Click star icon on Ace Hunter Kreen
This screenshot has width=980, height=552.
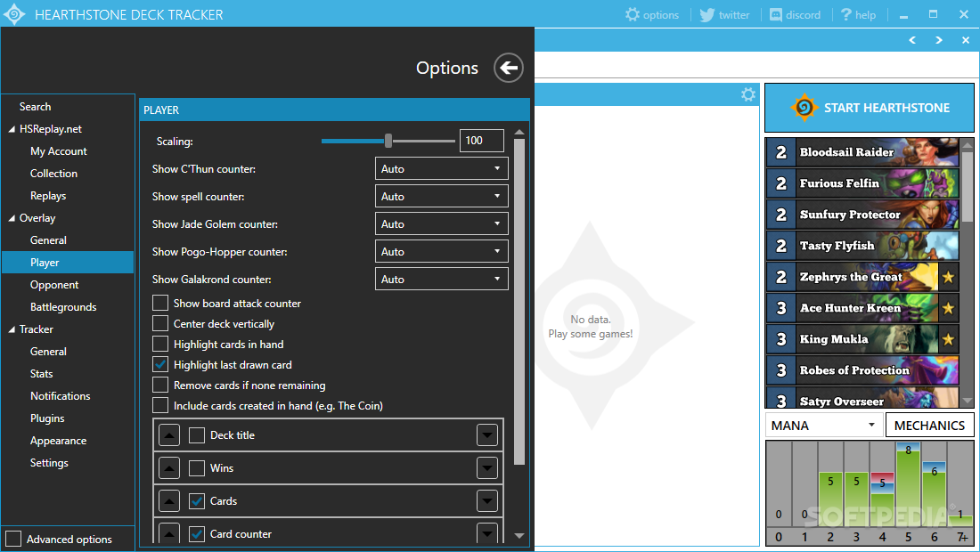pyautogui.click(x=948, y=308)
